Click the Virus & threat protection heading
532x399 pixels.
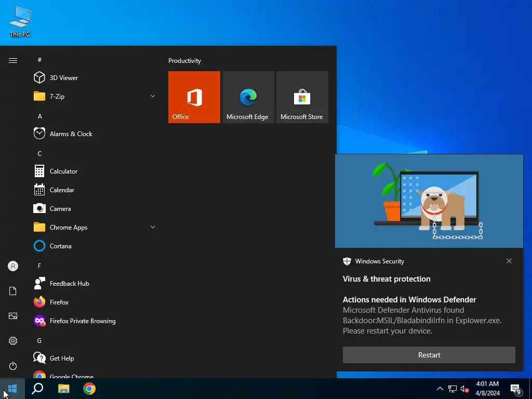[x=387, y=279]
